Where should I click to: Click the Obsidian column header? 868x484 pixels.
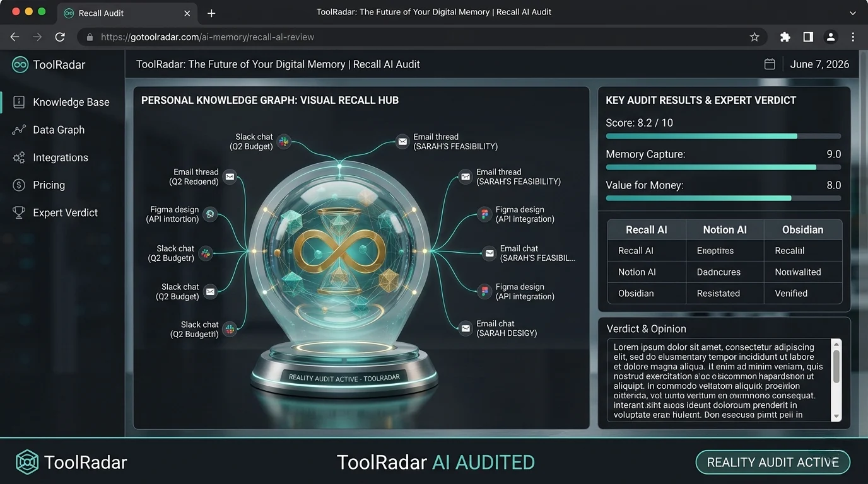[802, 230]
